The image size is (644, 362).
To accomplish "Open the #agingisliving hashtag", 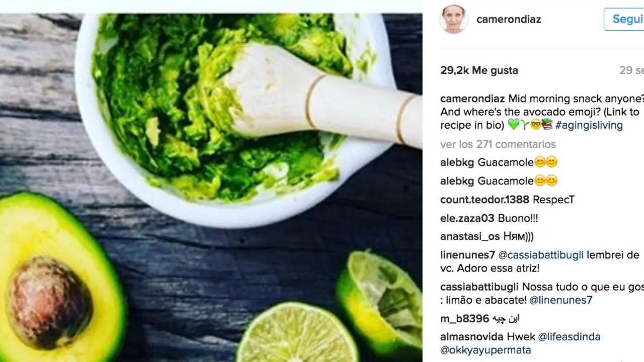I will (589, 125).
